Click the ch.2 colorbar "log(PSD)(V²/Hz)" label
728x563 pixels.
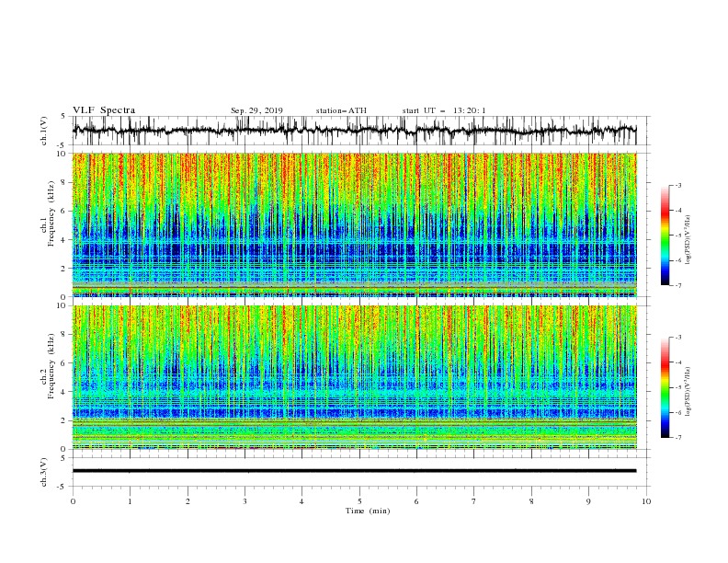tap(688, 391)
